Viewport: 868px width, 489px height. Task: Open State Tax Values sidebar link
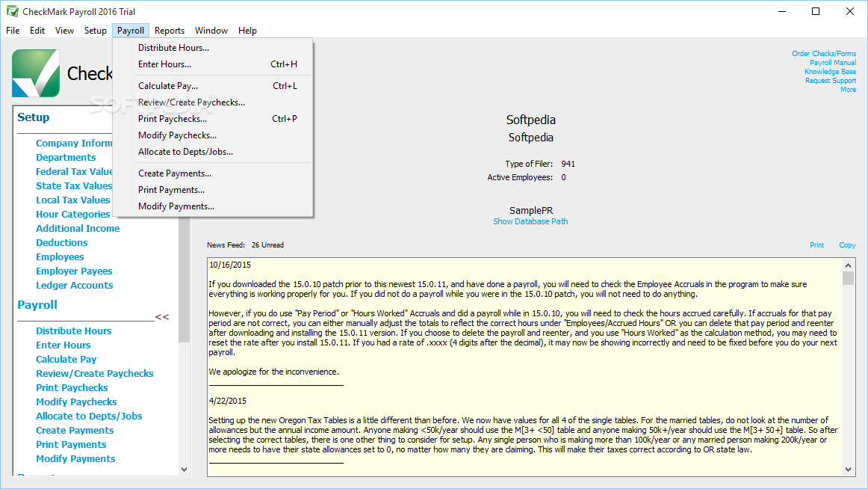click(x=74, y=185)
